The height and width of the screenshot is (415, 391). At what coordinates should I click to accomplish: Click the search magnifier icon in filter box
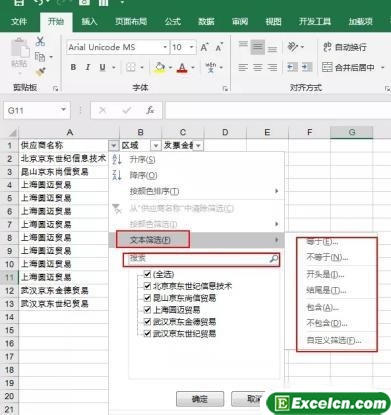pos(274,259)
